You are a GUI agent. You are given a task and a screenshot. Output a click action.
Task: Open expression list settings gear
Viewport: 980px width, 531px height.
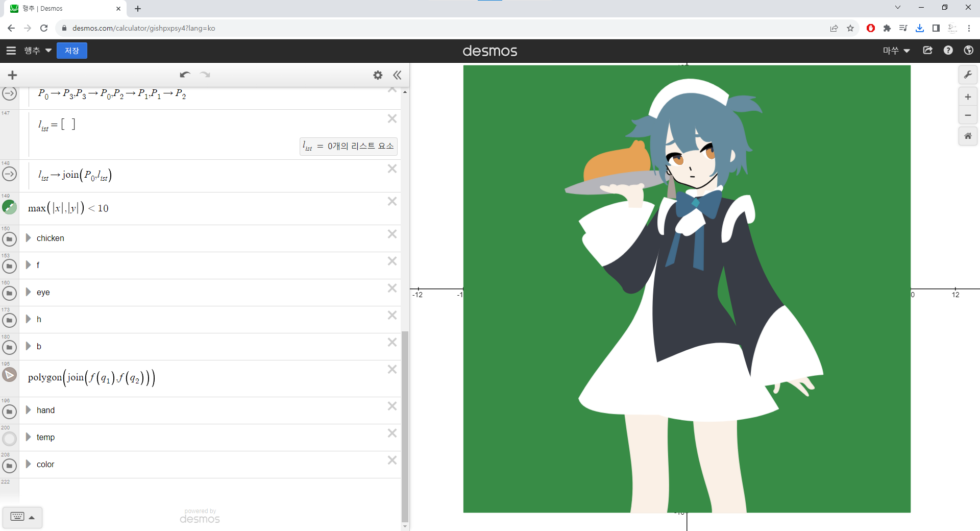(378, 75)
